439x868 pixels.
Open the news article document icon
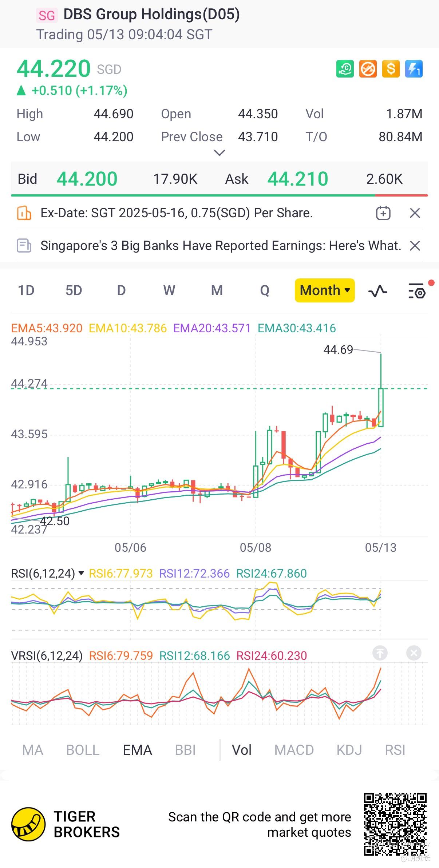24,246
